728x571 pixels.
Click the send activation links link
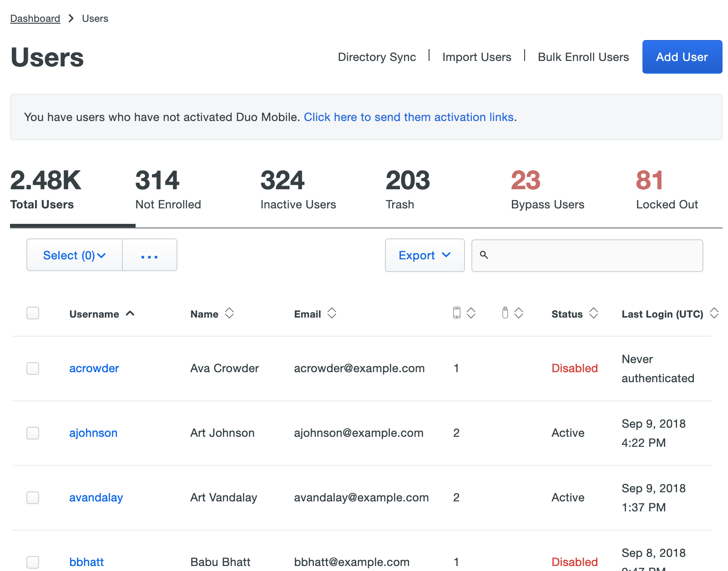pyautogui.click(x=409, y=117)
